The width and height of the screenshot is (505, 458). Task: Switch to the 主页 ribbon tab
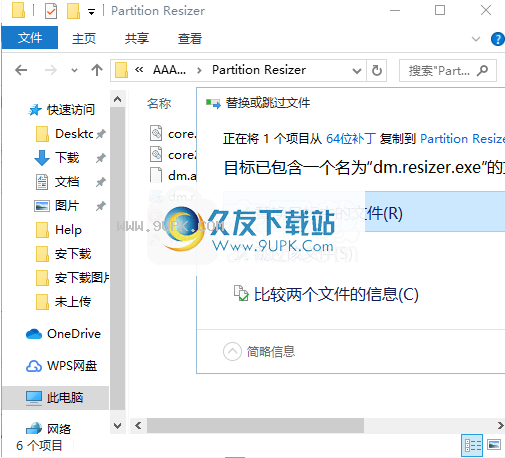pos(84,38)
